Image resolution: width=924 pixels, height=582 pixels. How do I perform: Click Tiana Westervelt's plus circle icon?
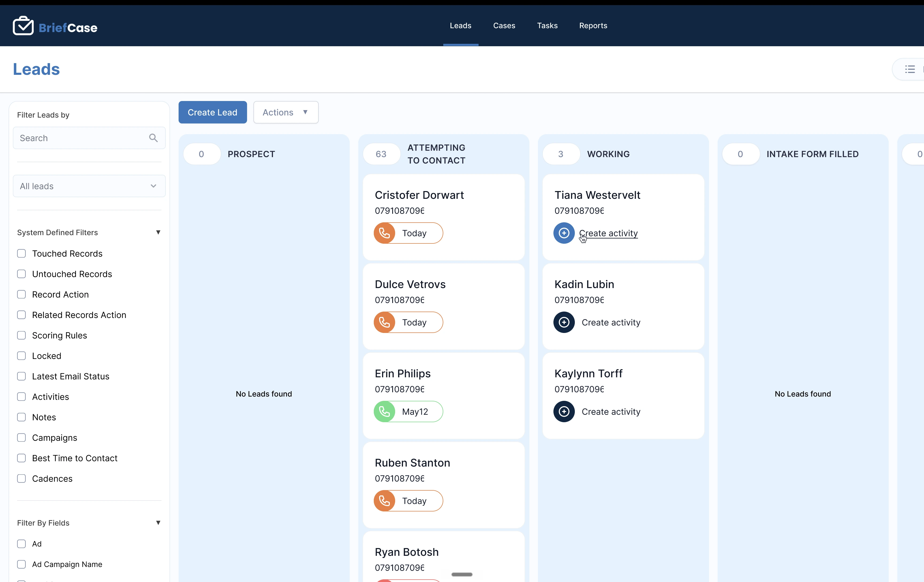564,233
